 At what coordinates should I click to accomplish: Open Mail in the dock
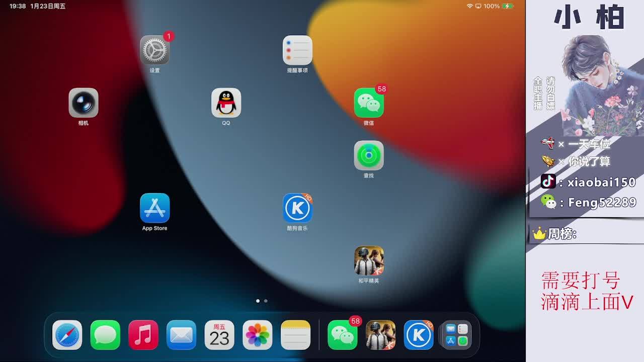[x=181, y=335]
